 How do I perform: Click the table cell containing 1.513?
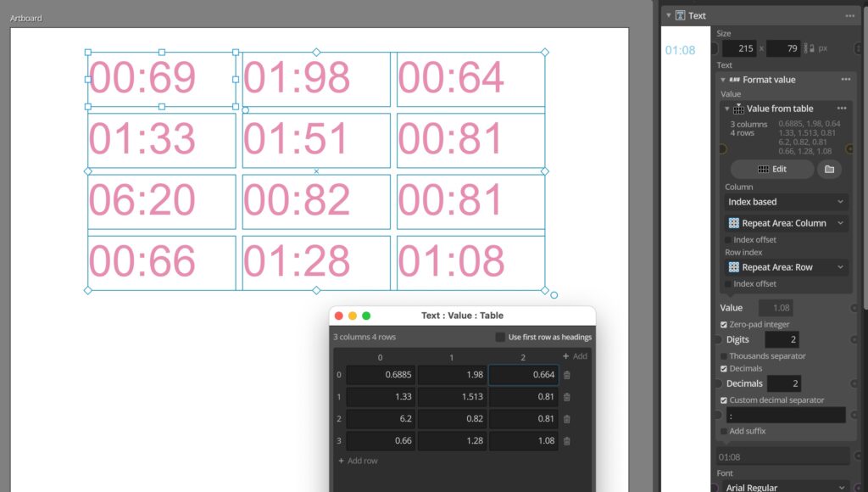point(452,397)
